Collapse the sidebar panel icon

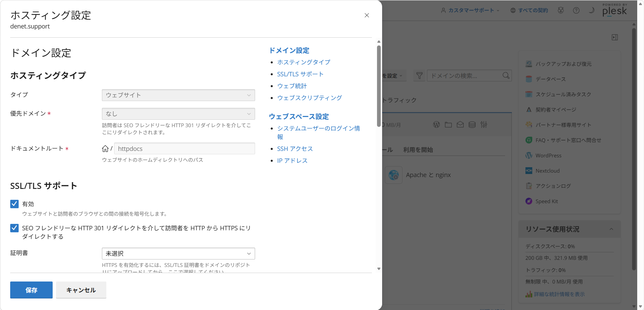[x=615, y=37]
